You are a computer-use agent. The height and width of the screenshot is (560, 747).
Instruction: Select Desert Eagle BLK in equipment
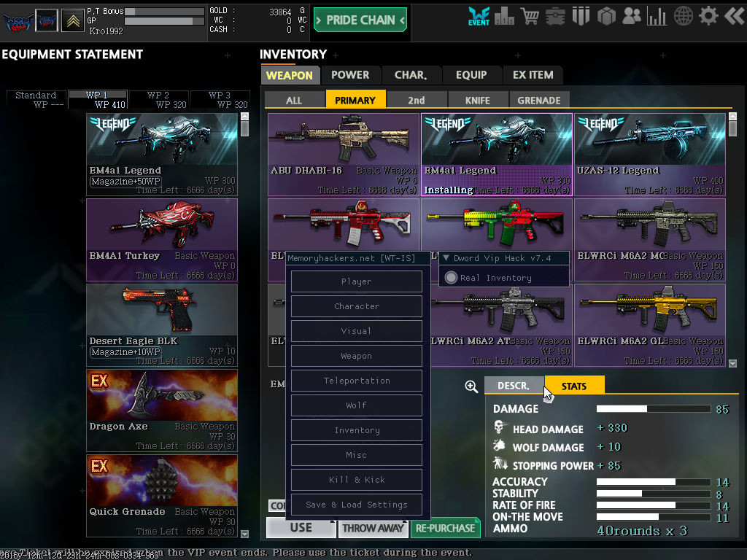(162, 325)
